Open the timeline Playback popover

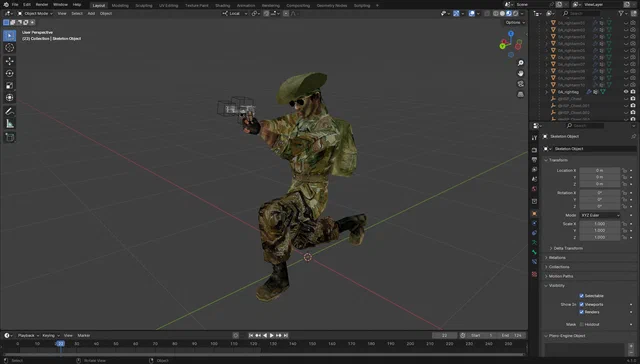point(28,335)
